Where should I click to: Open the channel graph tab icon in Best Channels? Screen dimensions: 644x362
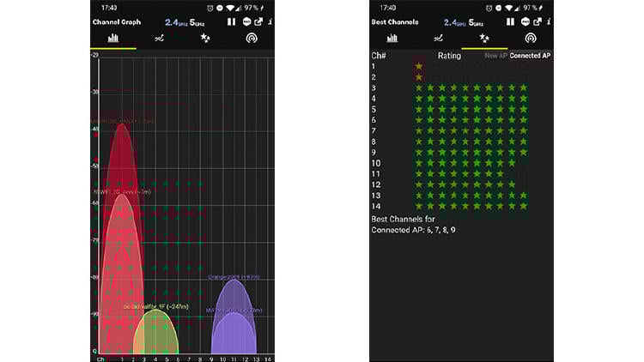click(x=392, y=39)
